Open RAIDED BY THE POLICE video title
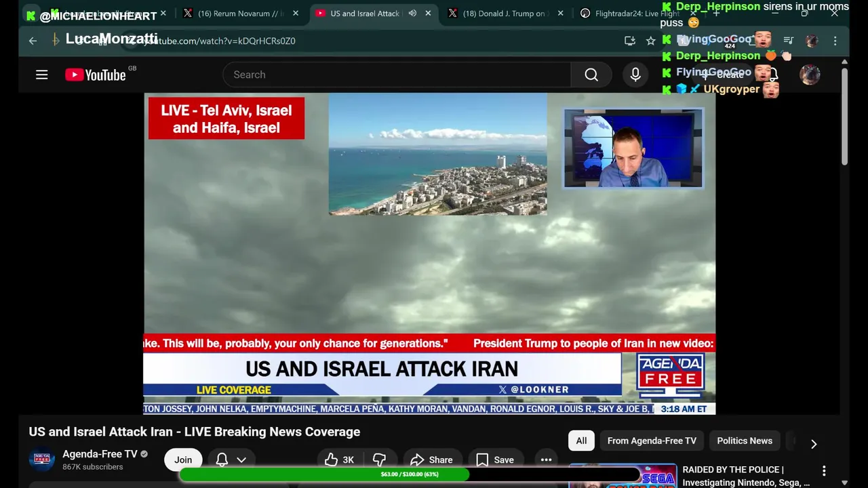The height and width of the screenshot is (488, 868). (746, 476)
